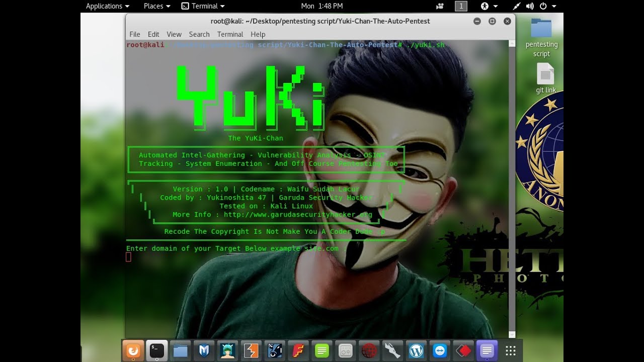Open the Terminal icon in the dock
644x362 pixels.
click(x=157, y=350)
